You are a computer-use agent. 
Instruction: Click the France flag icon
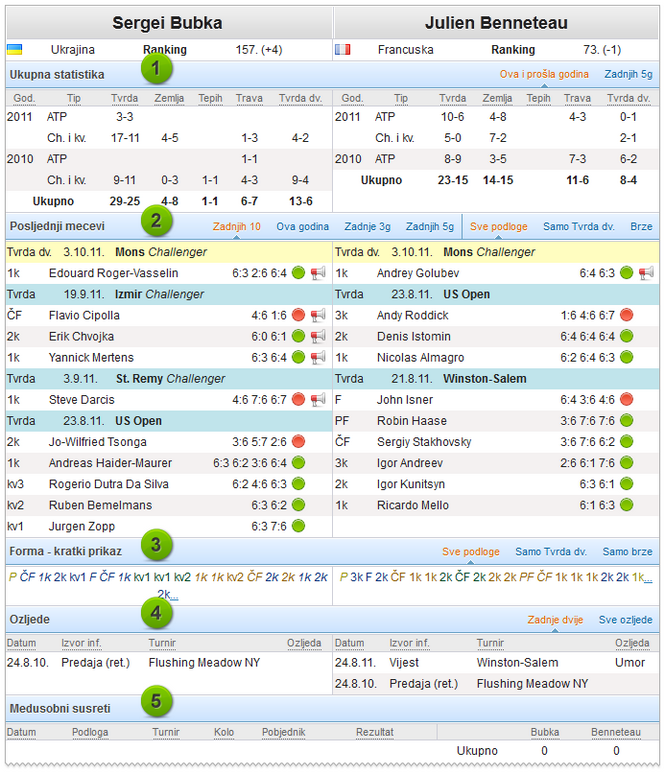pyautogui.click(x=342, y=49)
